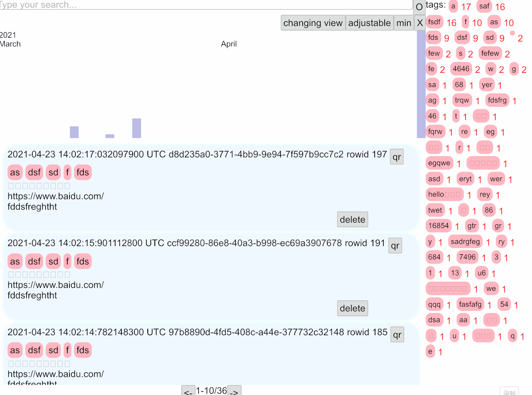Select the 'sadrgfeg' tag
Screen dimensions: 532x395
point(465,242)
